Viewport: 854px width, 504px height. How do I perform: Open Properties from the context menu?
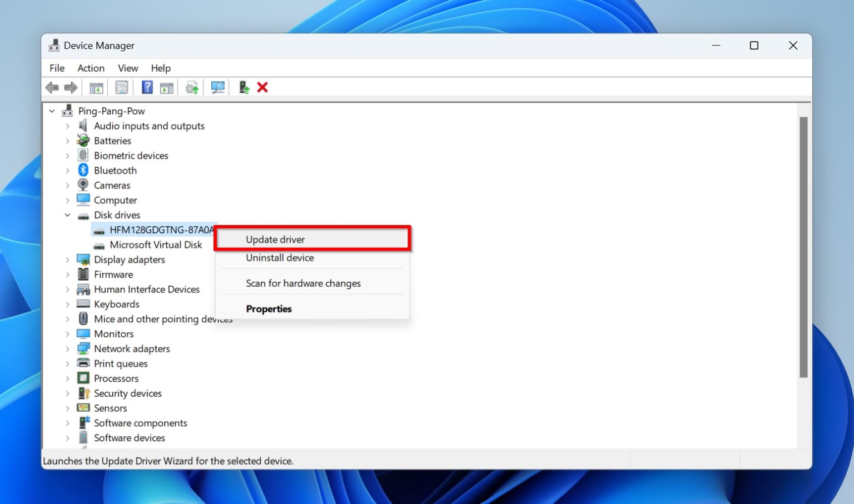point(269,309)
